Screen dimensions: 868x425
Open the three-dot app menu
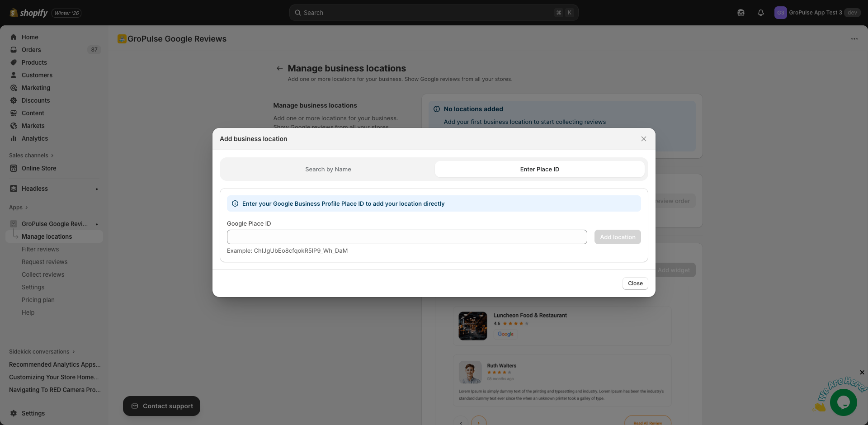coord(854,39)
